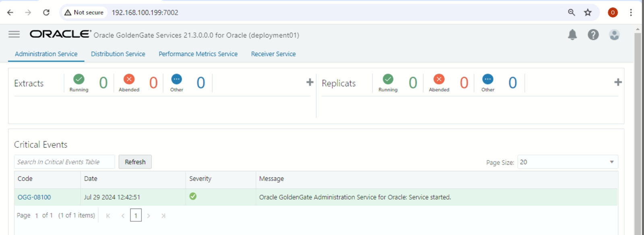Click the Not secure warning indicator
The width and height of the screenshot is (644, 235).
84,12
